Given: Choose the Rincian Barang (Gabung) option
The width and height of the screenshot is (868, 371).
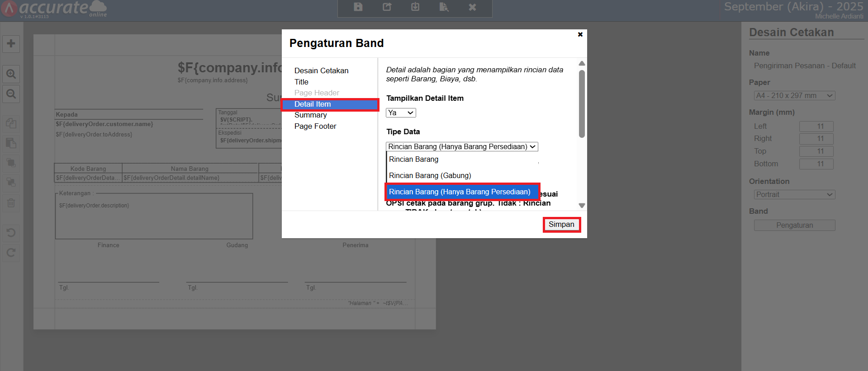Looking at the screenshot, I should coord(430,175).
